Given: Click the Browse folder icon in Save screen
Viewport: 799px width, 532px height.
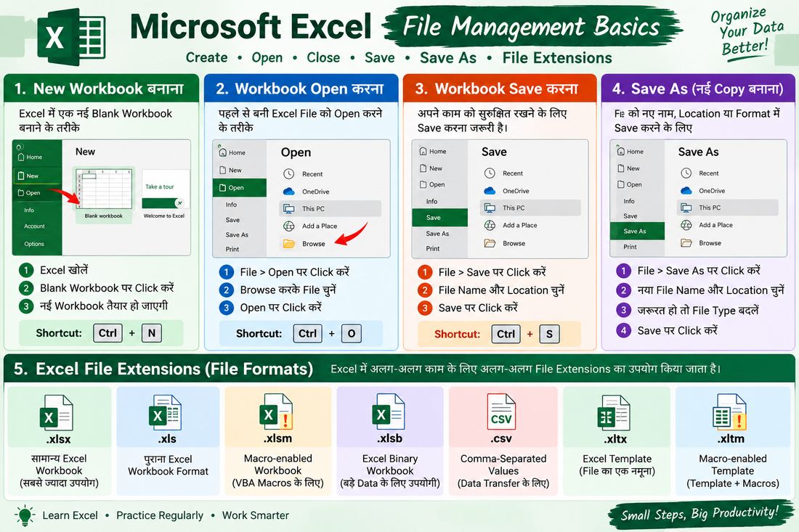Looking at the screenshot, I should [x=490, y=243].
